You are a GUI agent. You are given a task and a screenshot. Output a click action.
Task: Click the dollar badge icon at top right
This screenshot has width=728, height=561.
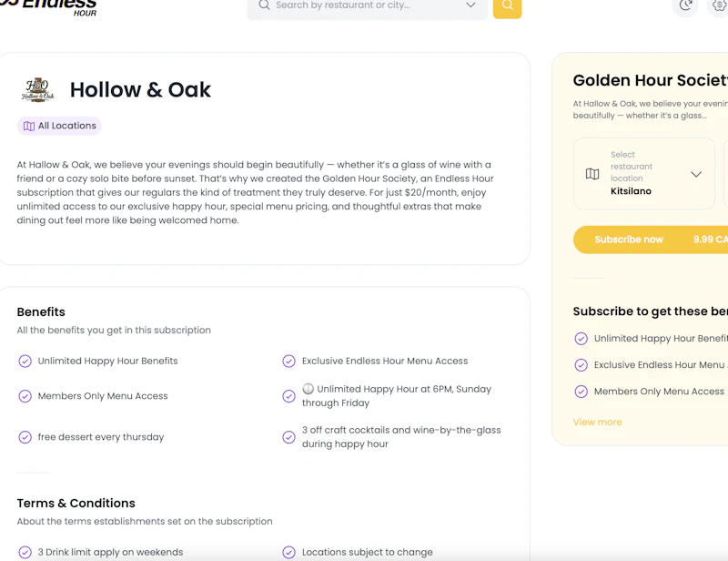point(719,5)
